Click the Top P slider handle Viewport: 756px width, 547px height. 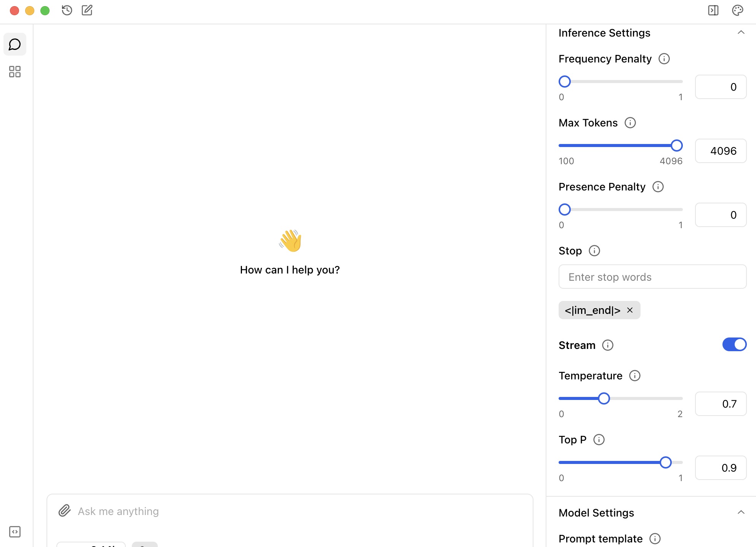[x=665, y=462]
